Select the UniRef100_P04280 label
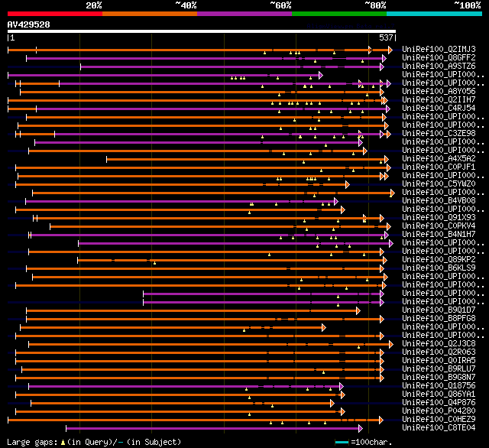The image size is (489, 448). pyautogui.click(x=439, y=411)
